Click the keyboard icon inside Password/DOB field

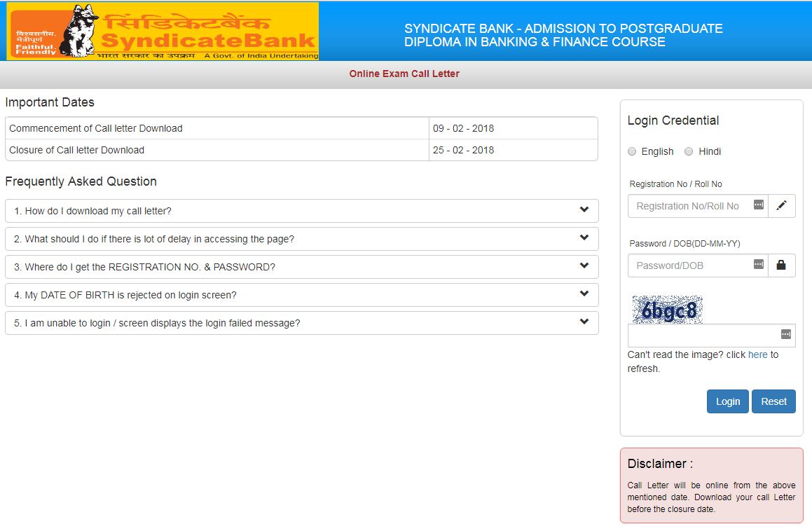tap(758, 264)
